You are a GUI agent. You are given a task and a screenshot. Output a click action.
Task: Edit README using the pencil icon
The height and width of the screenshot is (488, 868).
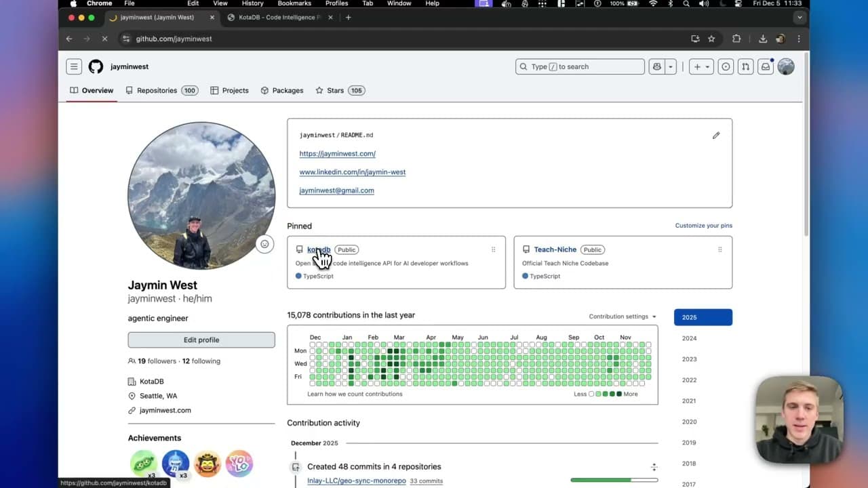tap(716, 136)
